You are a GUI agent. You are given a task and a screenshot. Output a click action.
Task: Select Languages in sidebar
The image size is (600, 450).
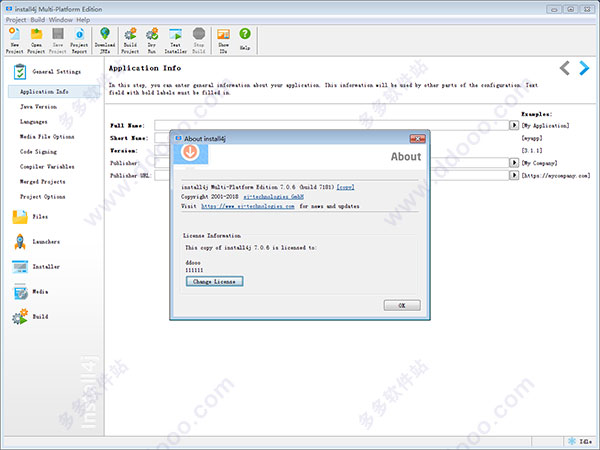[x=34, y=122]
